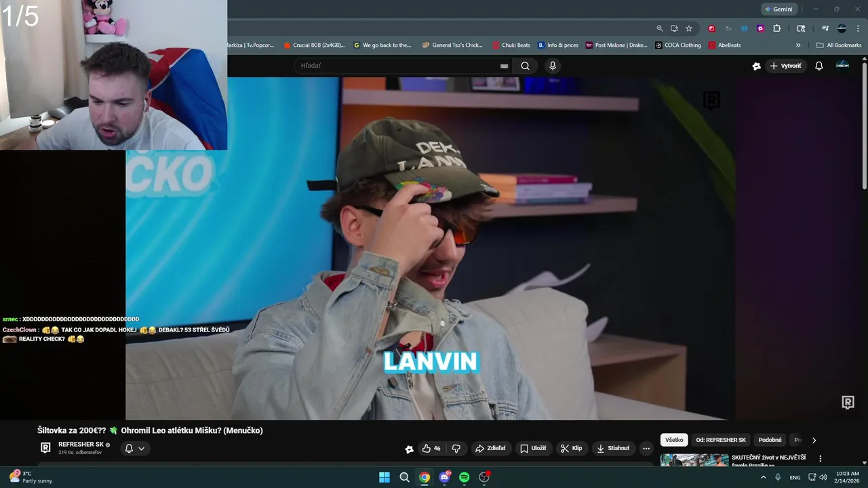The height and width of the screenshot is (488, 868).
Task: Click the Uložiť save button
Action: [x=533, y=448]
